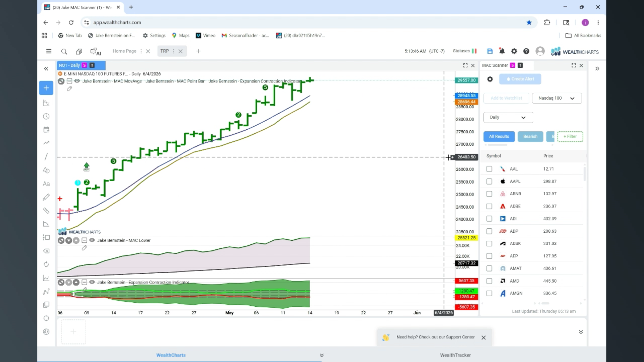Open the Nasdaq 100 list dropdown

[557, 98]
